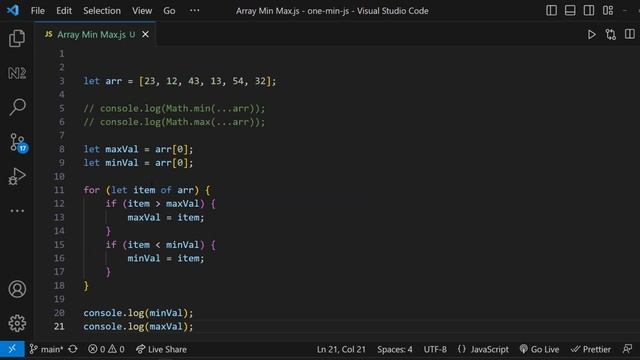Open the Accounts menu

(x=17, y=289)
